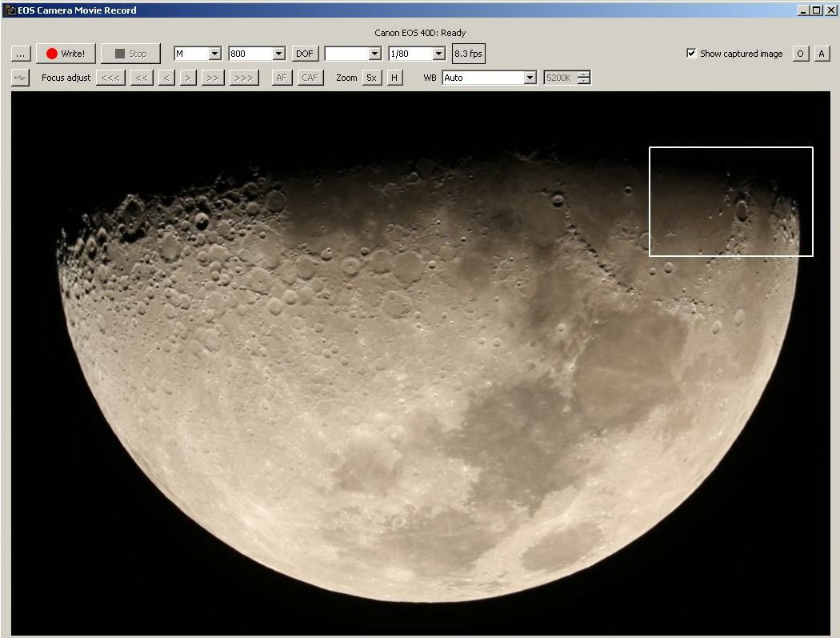Activate 5x zoom button

point(371,78)
